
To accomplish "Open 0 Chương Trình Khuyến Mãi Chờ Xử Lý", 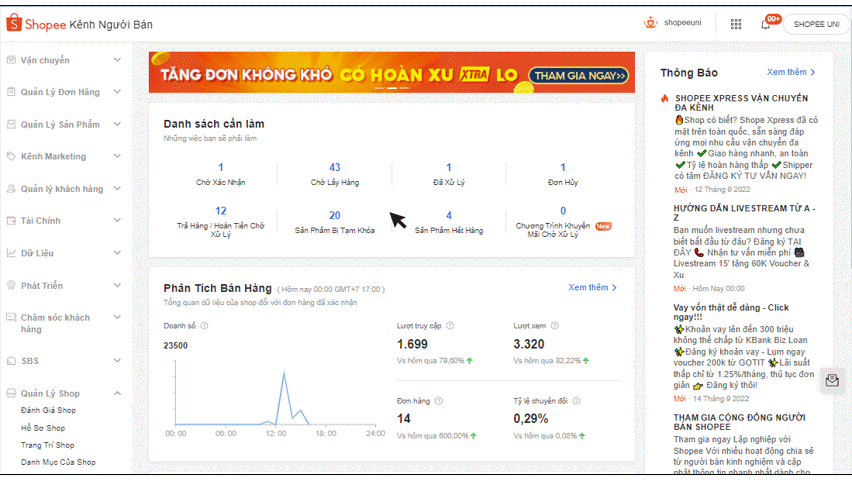I will [x=563, y=221].
